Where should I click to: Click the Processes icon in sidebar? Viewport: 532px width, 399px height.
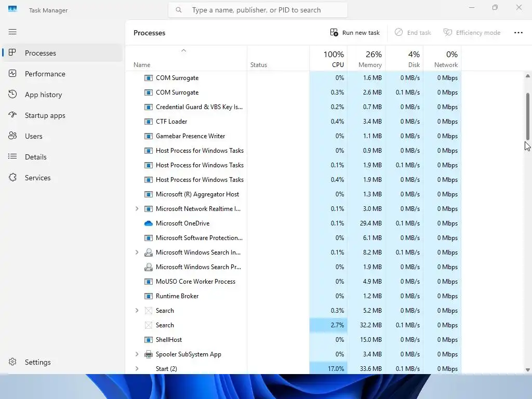coord(12,52)
